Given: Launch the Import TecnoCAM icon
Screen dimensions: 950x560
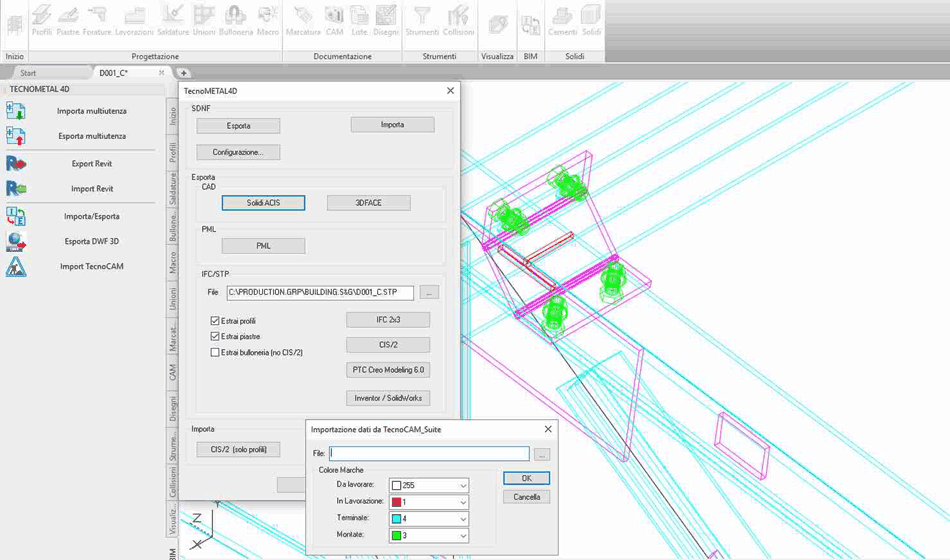Looking at the screenshot, I should [x=16, y=266].
